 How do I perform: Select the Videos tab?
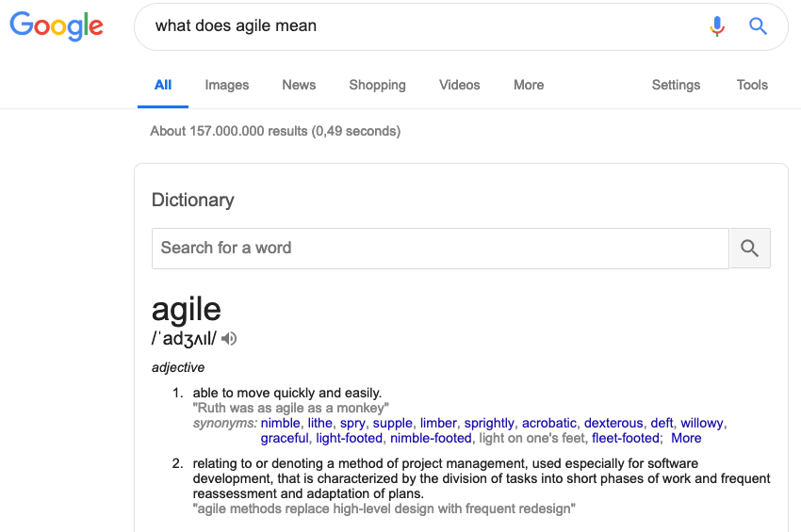tap(460, 85)
